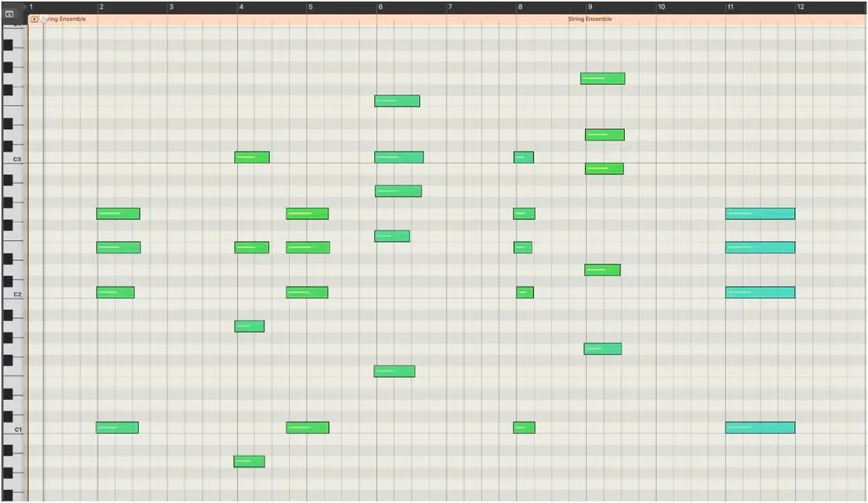The width and height of the screenshot is (868, 503).
Task: Select the short C1 note at bar 8
Action: click(523, 428)
